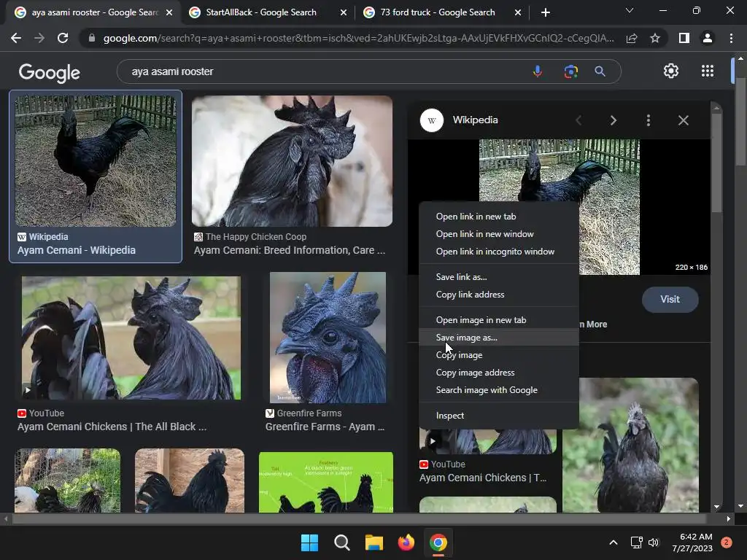
Task: Close the StartAllBack tab
Action: pyautogui.click(x=344, y=13)
